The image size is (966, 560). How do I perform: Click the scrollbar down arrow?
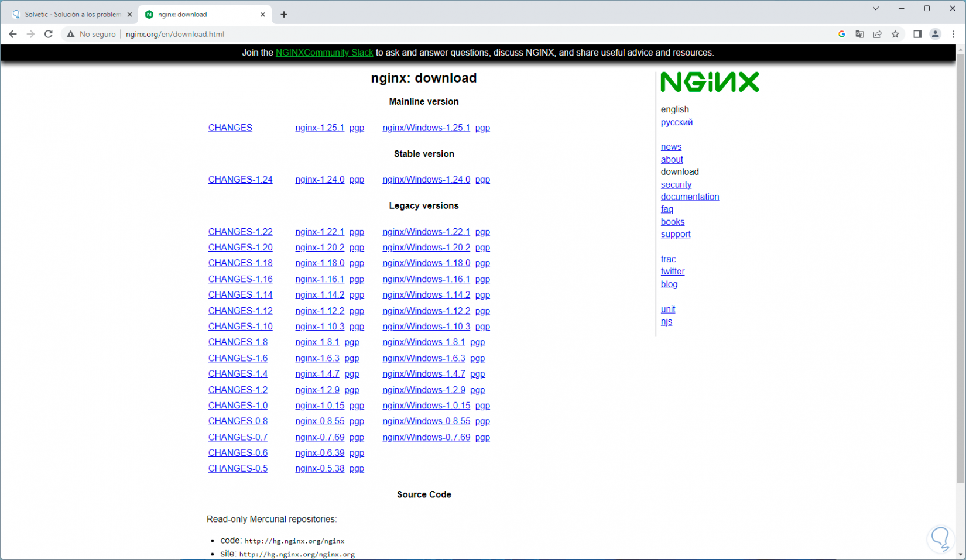(x=960, y=555)
